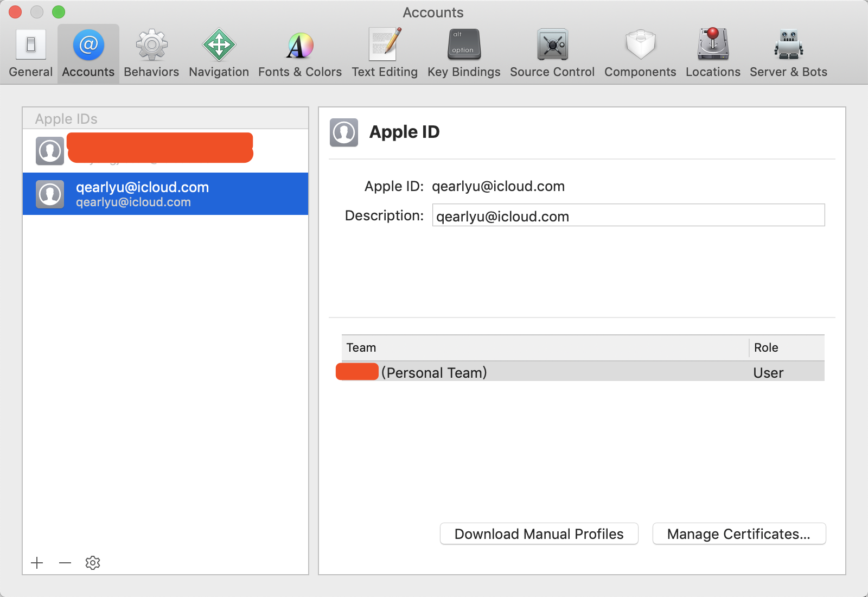Viewport: 868px width, 597px height.
Task: Switch to the Behaviors preferences icon
Action: coord(151,52)
